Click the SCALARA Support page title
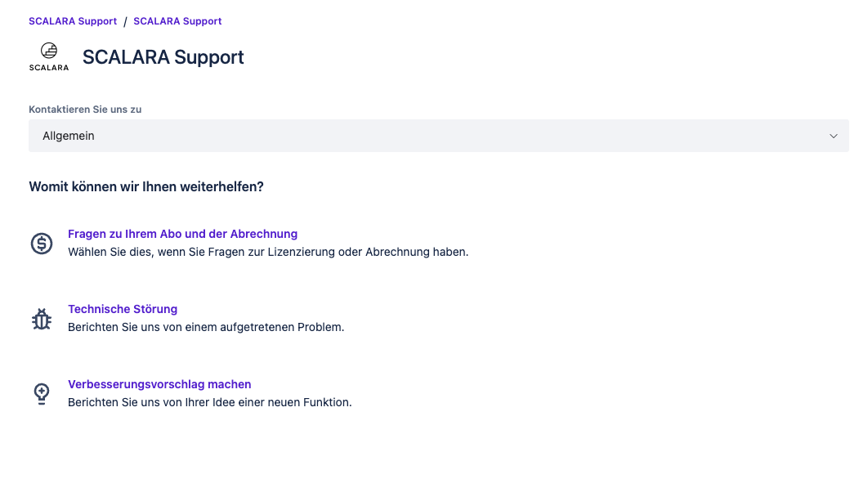This screenshot has width=868, height=479. [163, 57]
